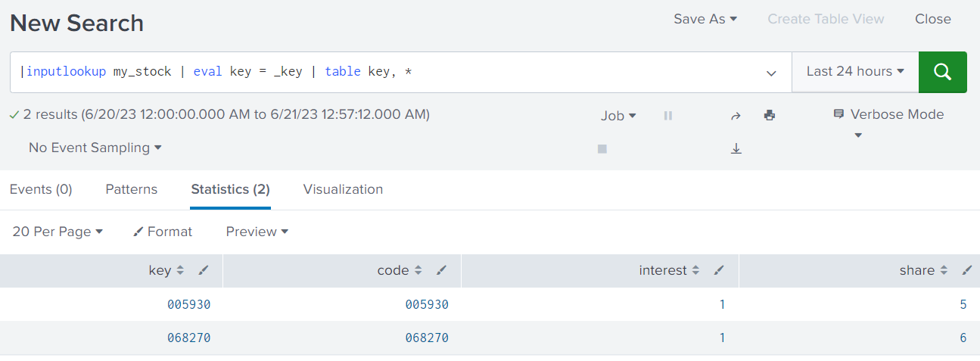Export results with the download icon

coord(736,149)
